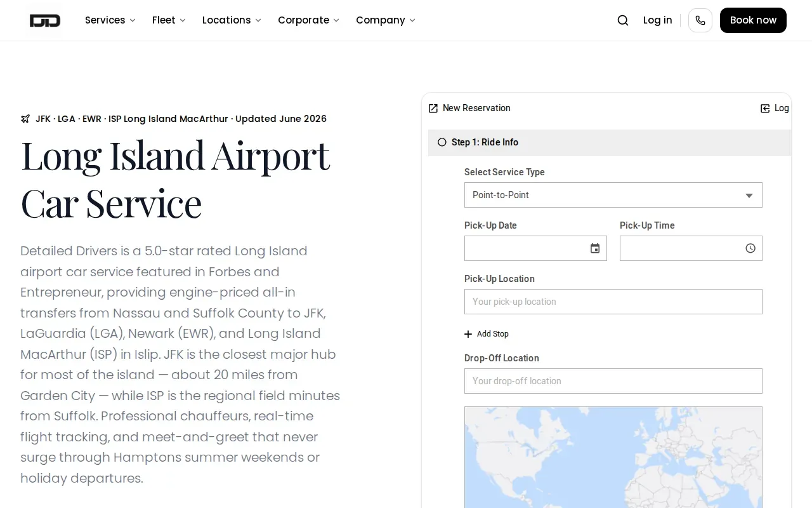This screenshot has width=812, height=508.
Task: Click the "Drop-Off Location" label
Action: pos(502,358)
